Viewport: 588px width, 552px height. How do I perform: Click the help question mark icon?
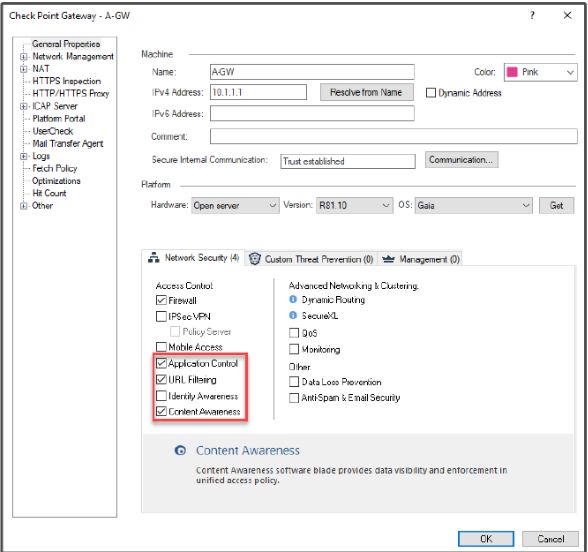click(532, 15)
